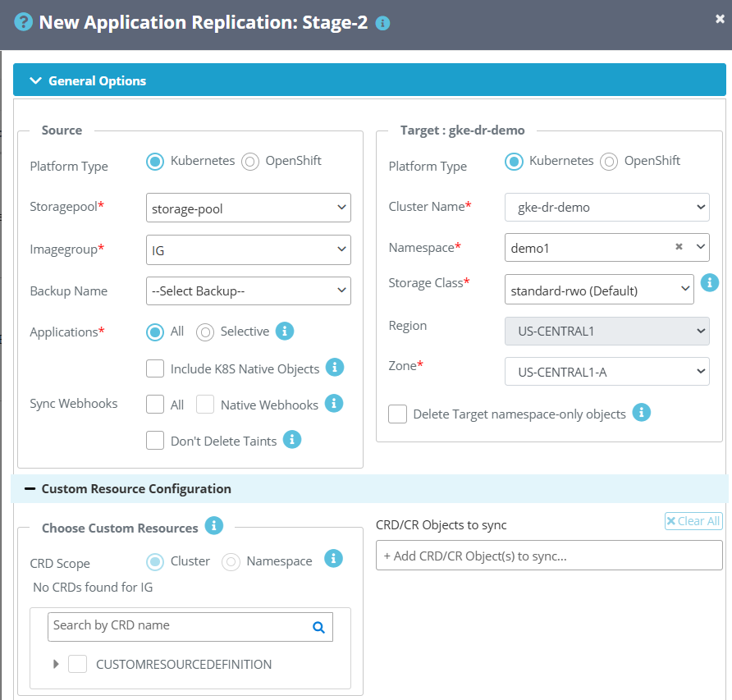732x700 pixels.
Task: Tick the Native Webhooks checkbox
Action: coord(205,405)
